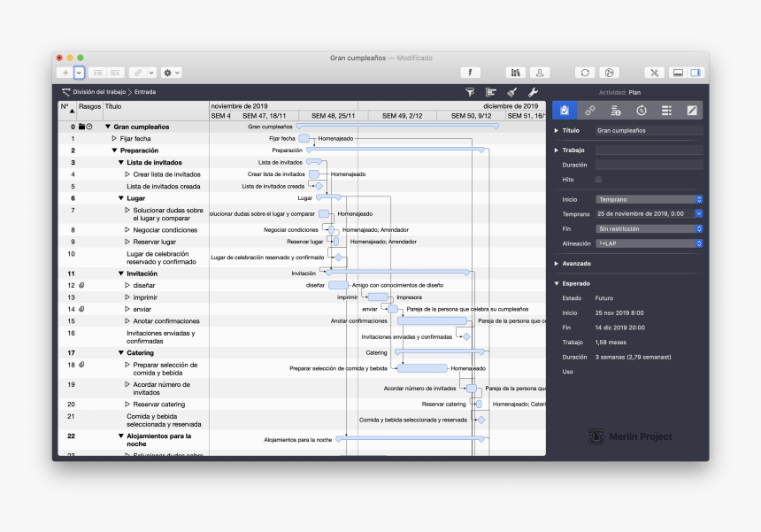Click the paperclip on row 12 diseñar
Viewport: 761px width, 532px height.
(81, 285)
